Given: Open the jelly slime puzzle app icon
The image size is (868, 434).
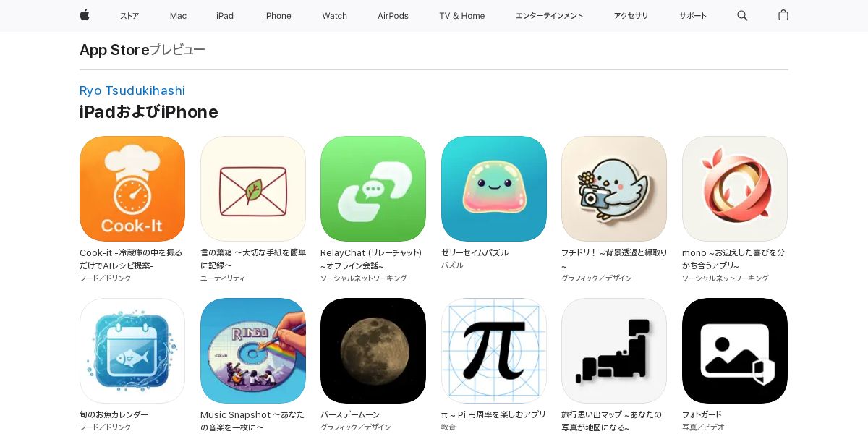Looking at the screenshot, I should (494, 189).
